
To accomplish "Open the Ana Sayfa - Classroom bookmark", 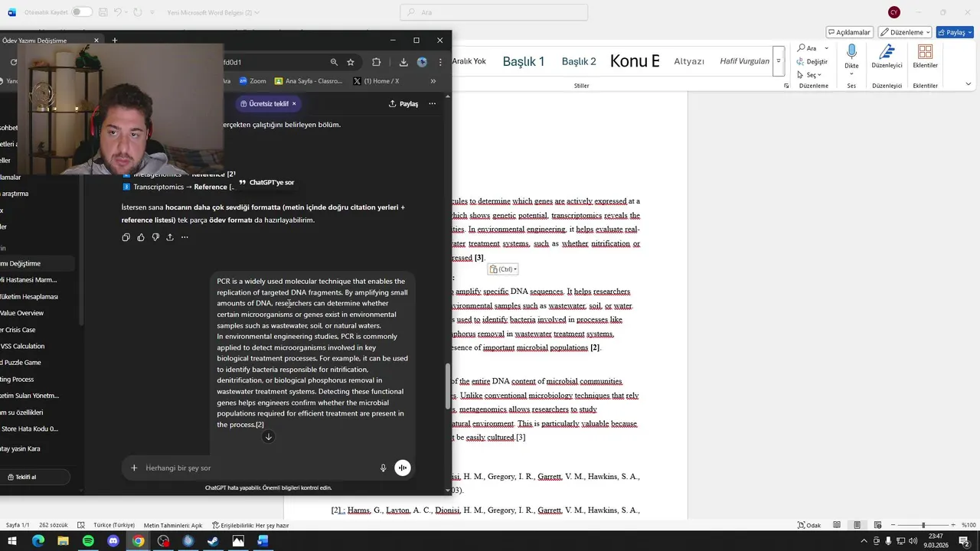I will [309, 81].
